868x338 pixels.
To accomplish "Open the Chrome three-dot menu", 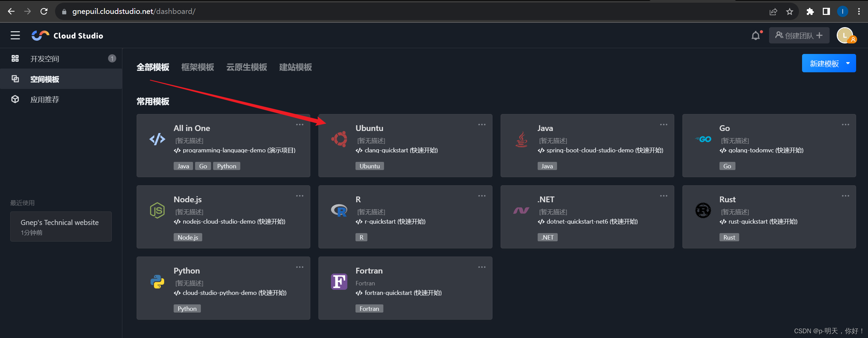I will [859, 12].
